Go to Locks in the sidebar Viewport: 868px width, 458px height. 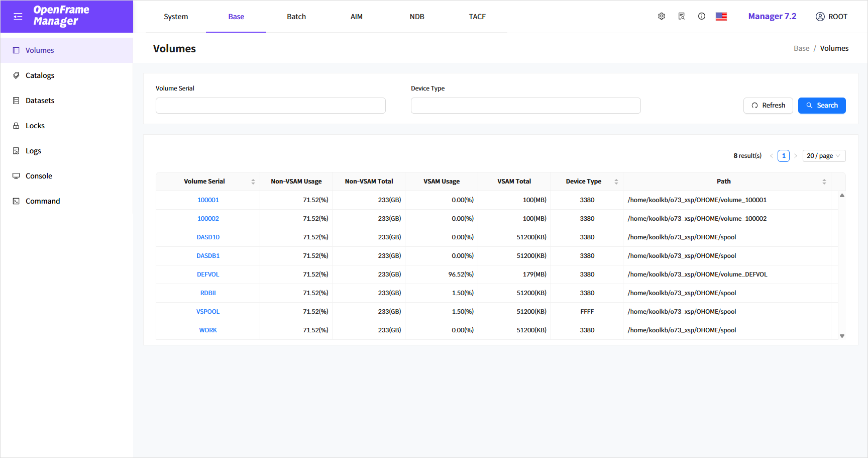click(35, 126)
